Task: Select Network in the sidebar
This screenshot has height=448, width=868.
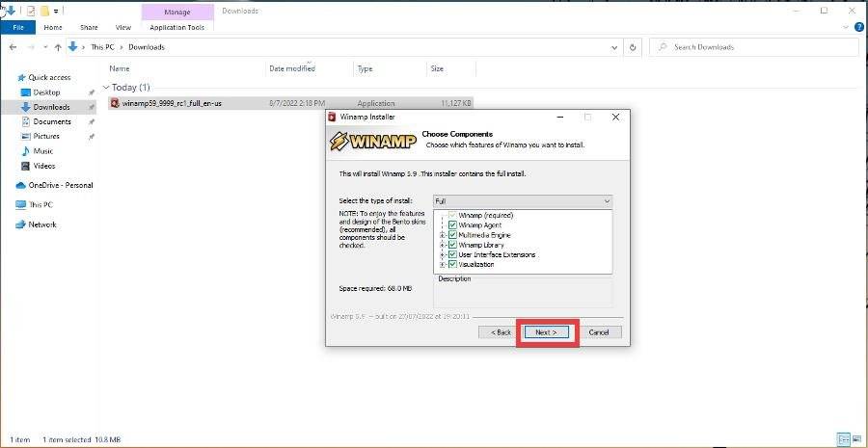Action: click(42, 224)
